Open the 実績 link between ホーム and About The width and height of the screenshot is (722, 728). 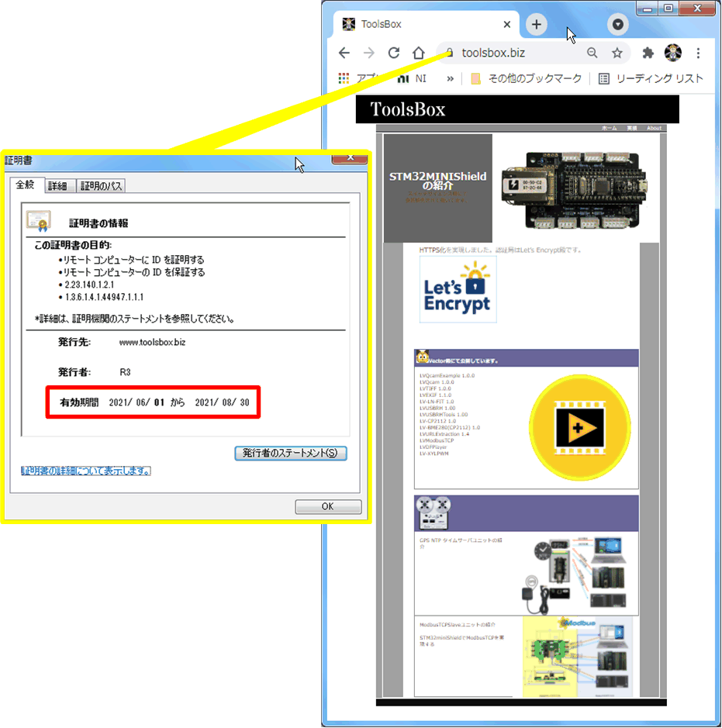click(632, 128)
